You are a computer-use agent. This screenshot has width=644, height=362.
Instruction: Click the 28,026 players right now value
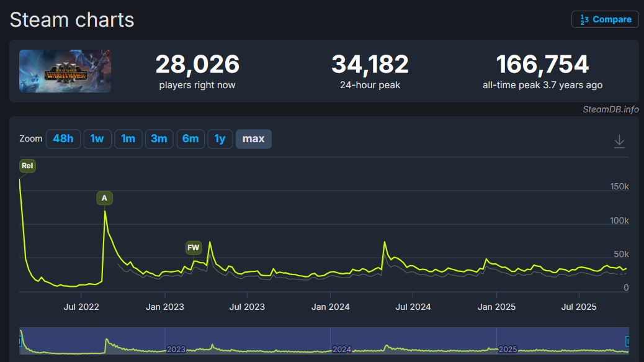(x=197, y=64)
